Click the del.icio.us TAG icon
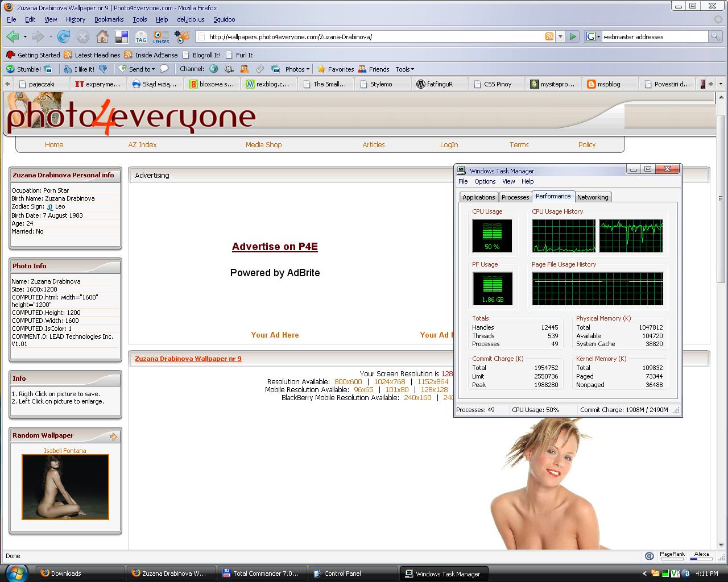The image size is (728, 582). [x=140, y=37]
